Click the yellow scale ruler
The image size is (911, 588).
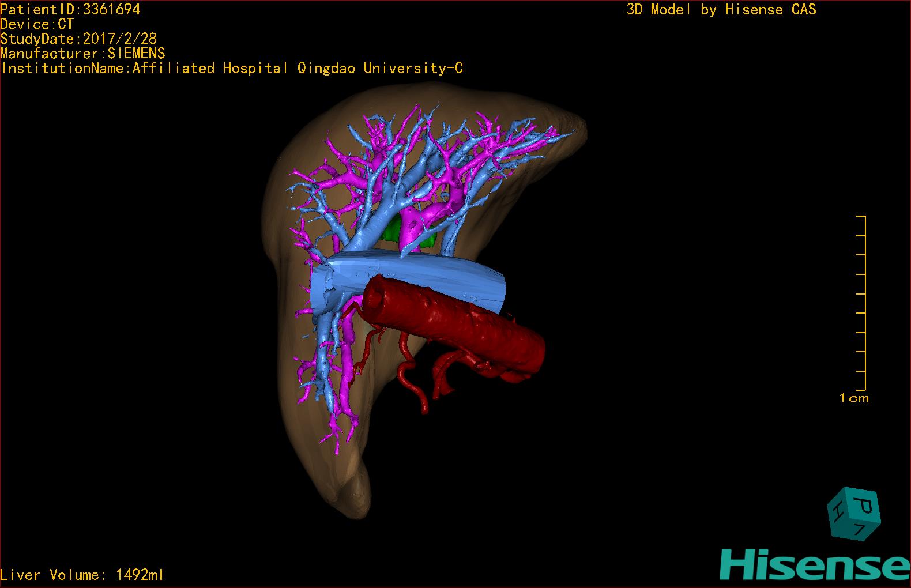(x=861, y=303)
